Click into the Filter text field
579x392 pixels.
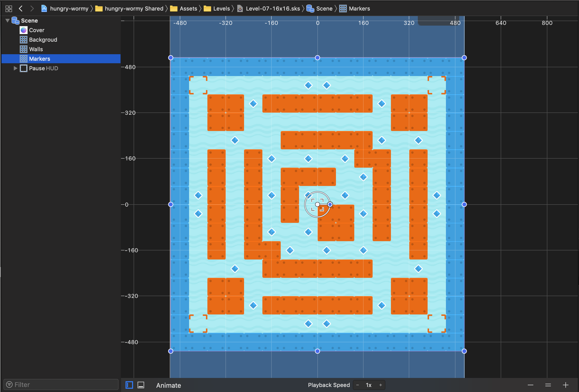pos(63,384)
